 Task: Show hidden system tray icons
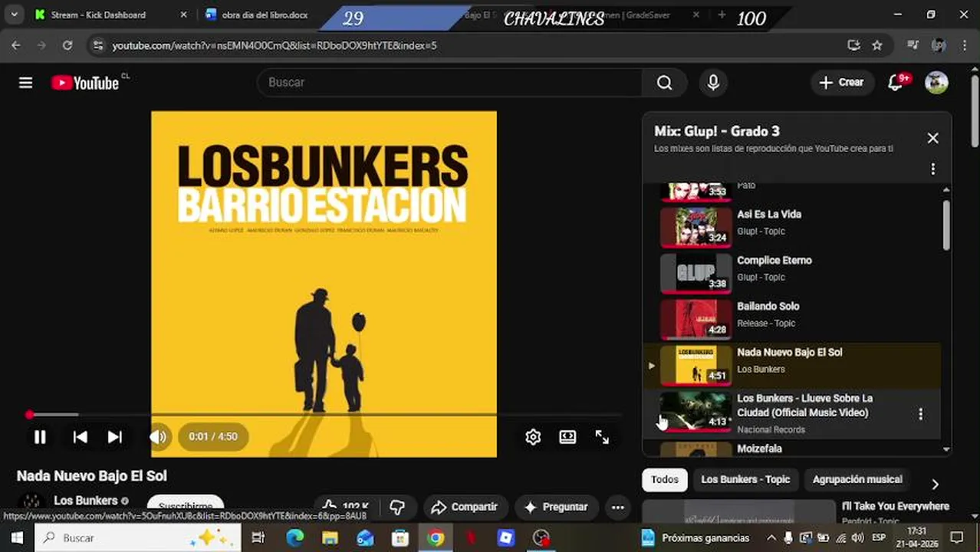pos(771,537)
